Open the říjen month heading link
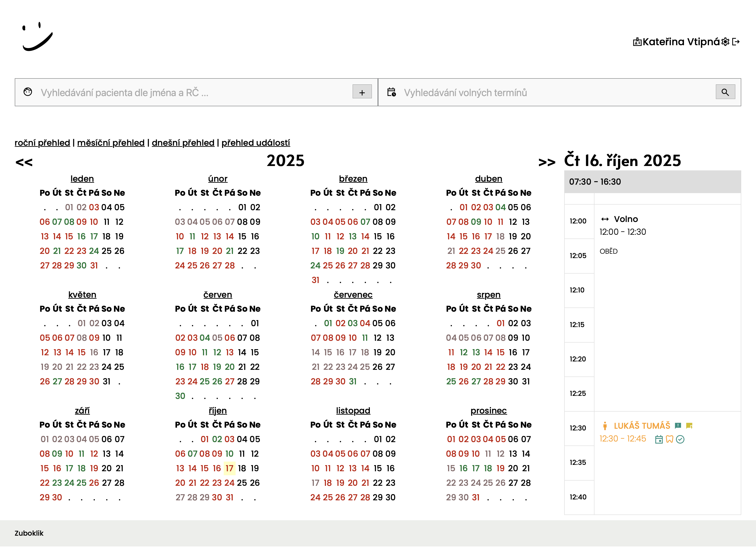 [218, 410]
